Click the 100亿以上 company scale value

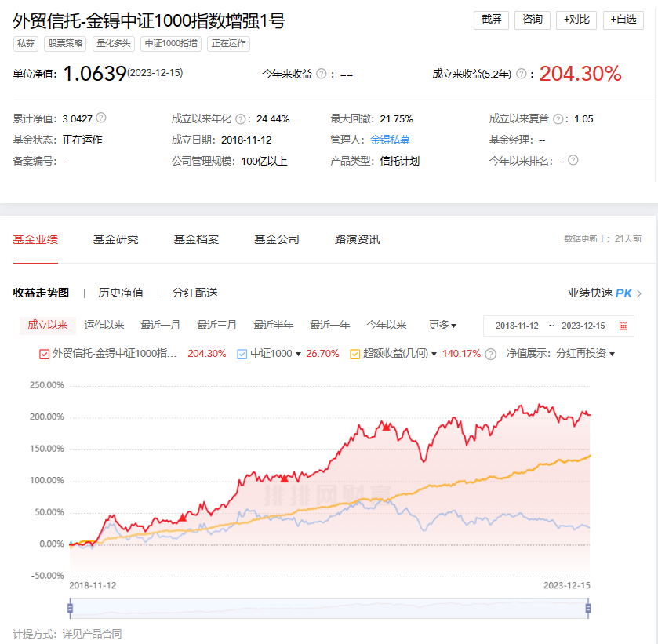[x=264, y=162]
